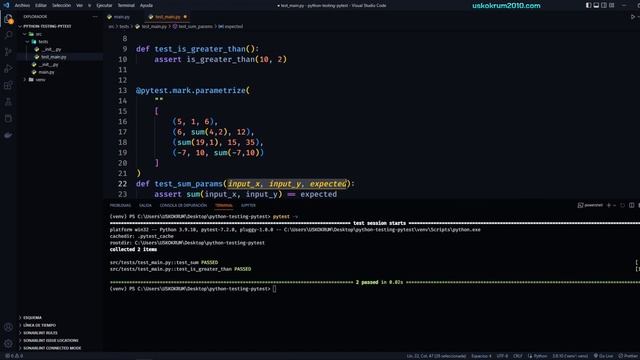Open the Extensions view

point(8,85)
